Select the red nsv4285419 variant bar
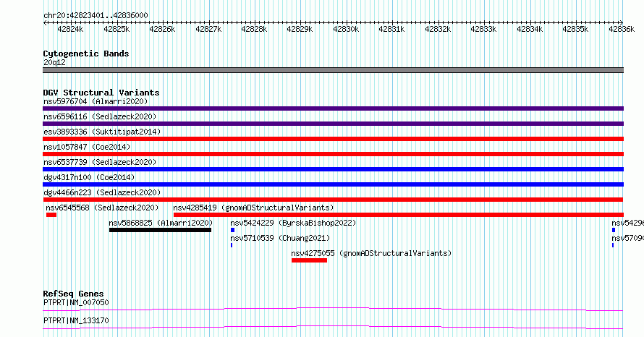The width and height of the screenshot is (644, 337). coord(399,215)
